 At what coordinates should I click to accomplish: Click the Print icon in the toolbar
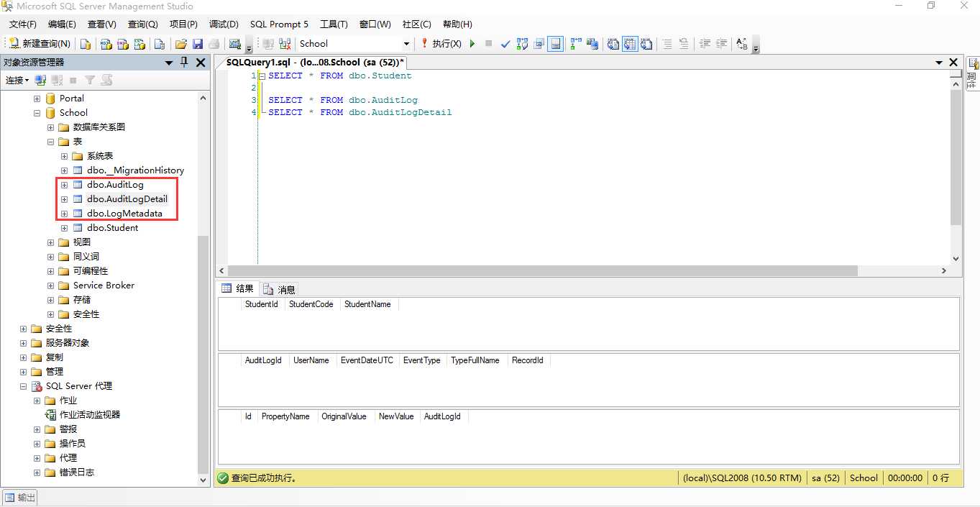click(214, 44)
